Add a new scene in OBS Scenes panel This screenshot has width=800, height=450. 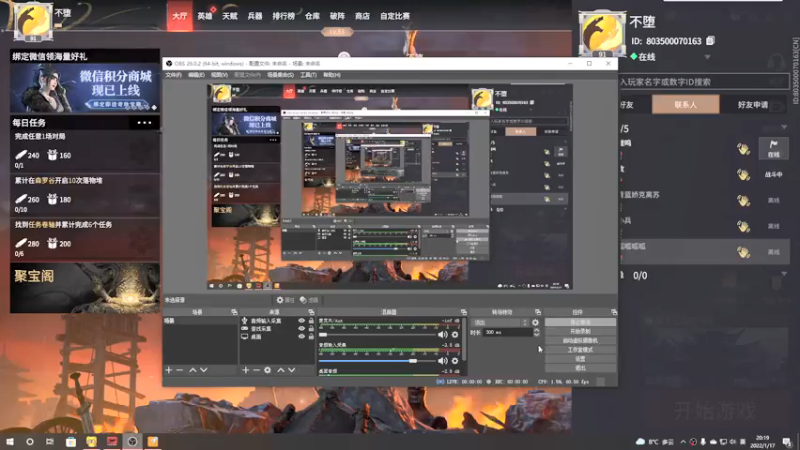pos(169,370)
